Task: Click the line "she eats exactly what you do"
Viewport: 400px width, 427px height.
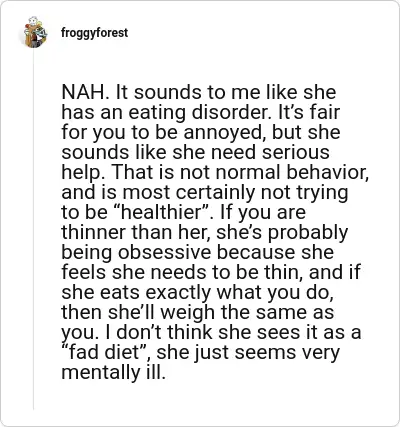Action: click(197, 292)
